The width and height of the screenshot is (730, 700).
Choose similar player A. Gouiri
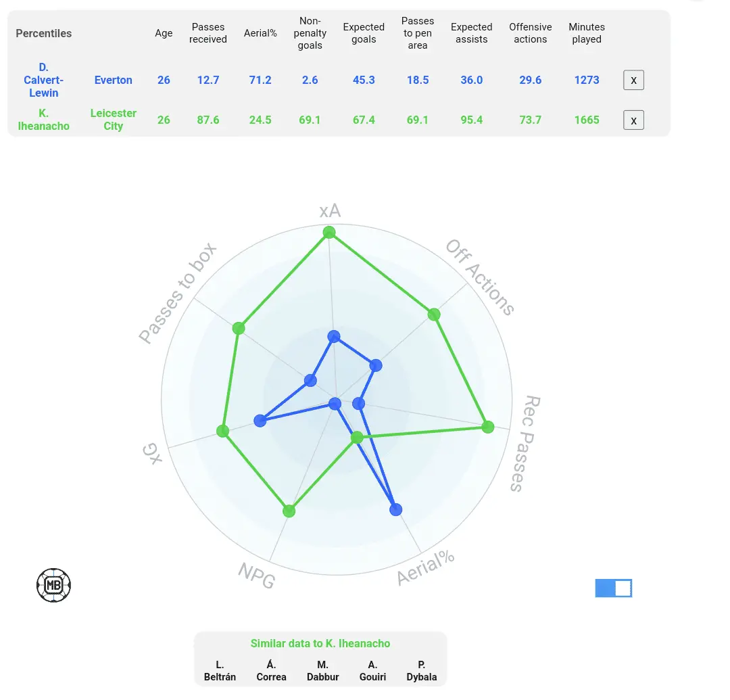tap(372, 670)
